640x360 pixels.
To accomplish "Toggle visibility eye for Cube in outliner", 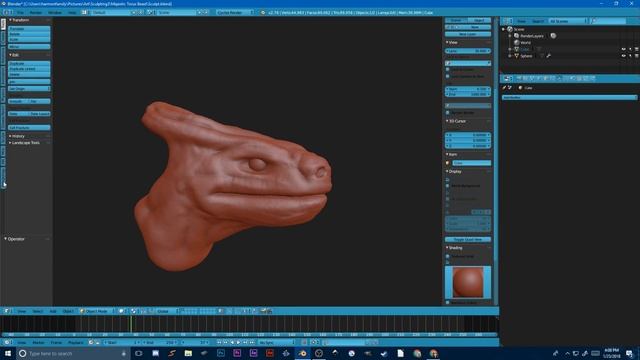I will point(623,49).
